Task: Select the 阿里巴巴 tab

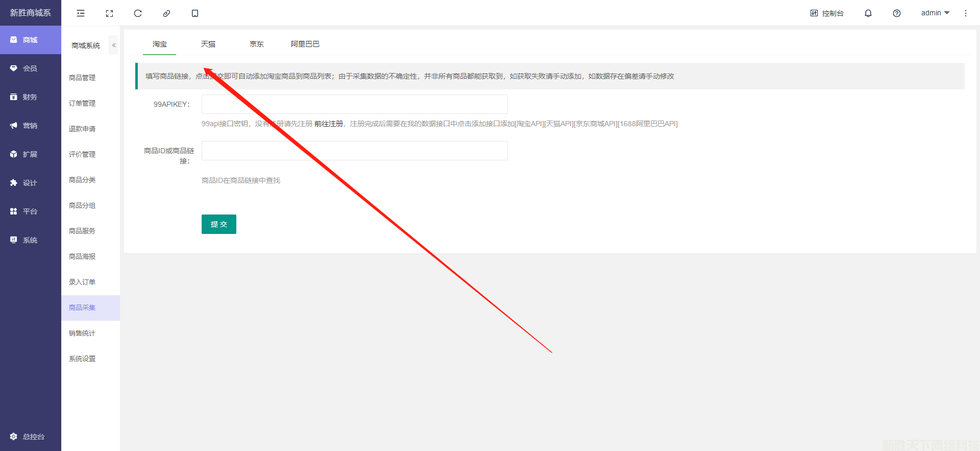Action: (305, 44)
